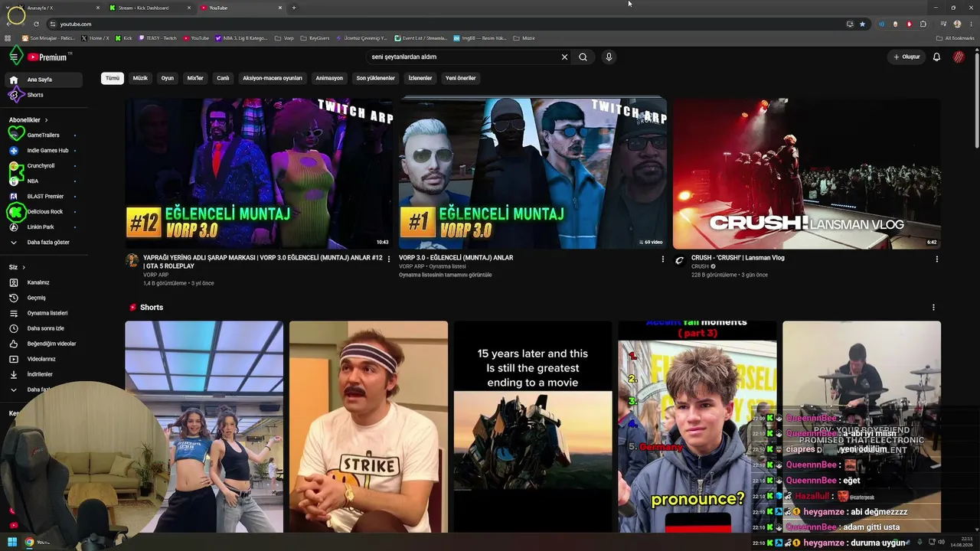Open the install app icon in address bar
This screenshot has width=980, height=551.
(x=850, y=24)
